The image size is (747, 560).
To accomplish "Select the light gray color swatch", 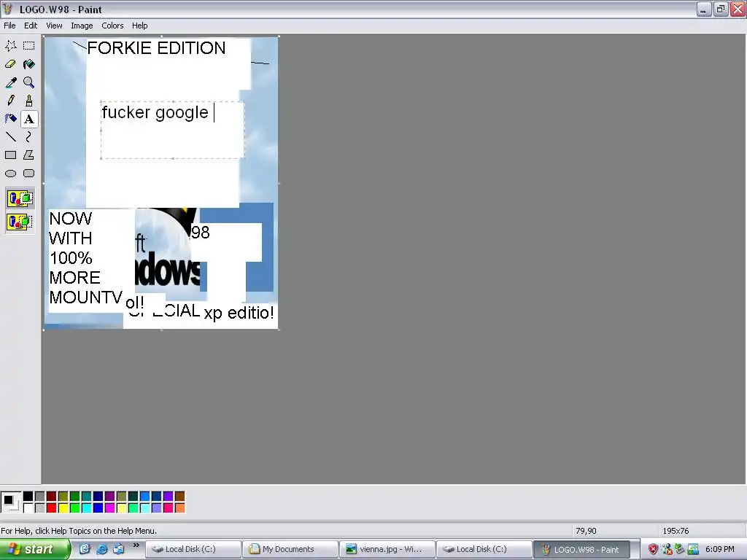I will click(x=40, y=508).
